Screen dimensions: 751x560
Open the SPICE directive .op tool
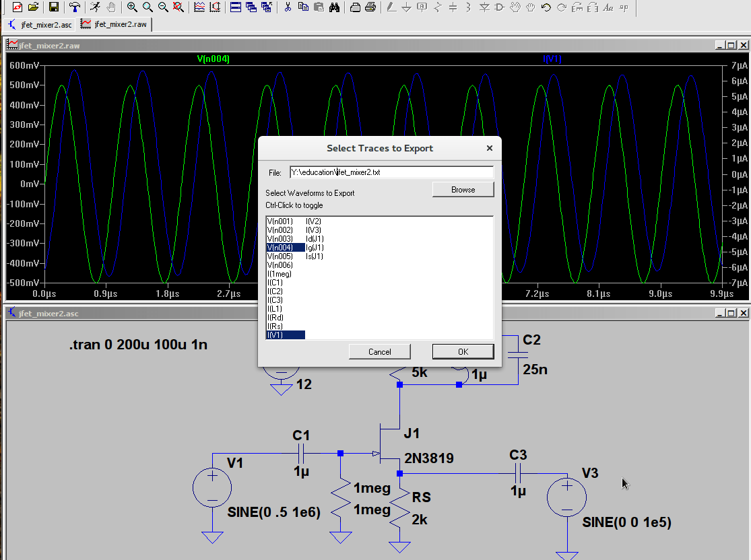(624, 9)
